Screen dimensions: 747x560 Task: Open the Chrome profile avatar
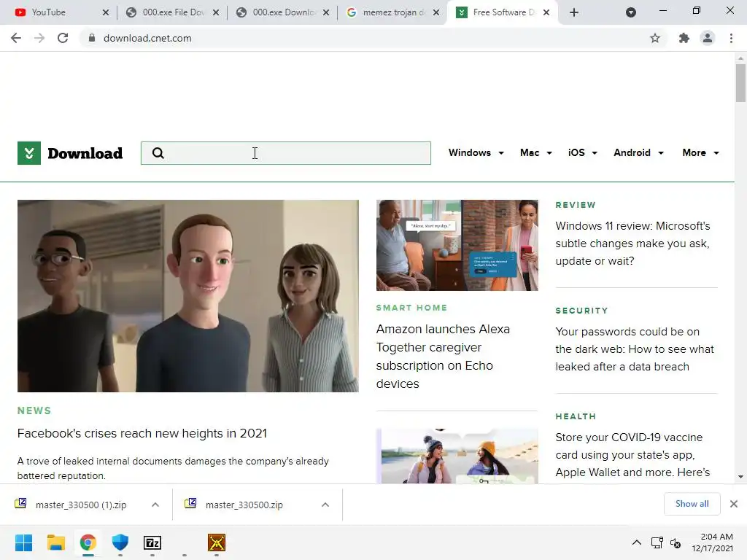click(x=708, y=38)
